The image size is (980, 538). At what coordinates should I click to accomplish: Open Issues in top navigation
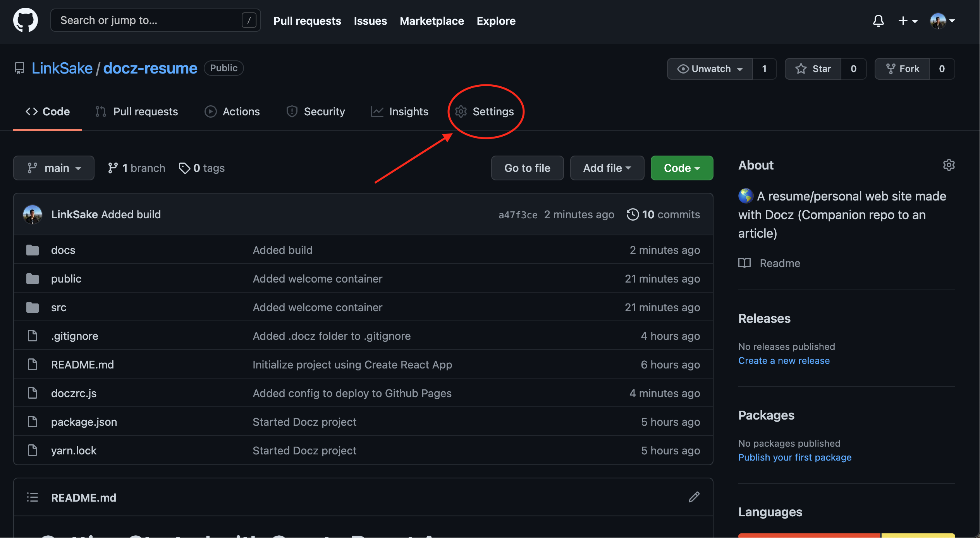tap(370, 21)
